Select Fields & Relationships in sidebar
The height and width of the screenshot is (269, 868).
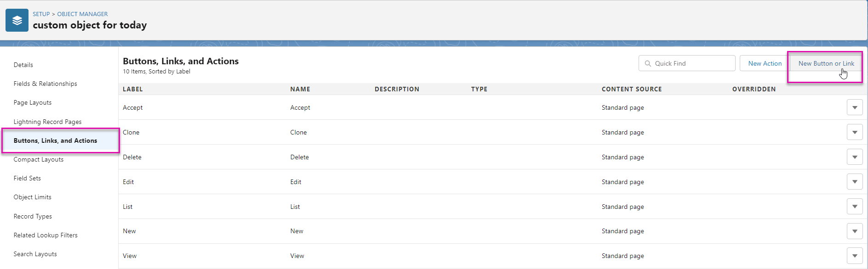(x=45, y=84)
